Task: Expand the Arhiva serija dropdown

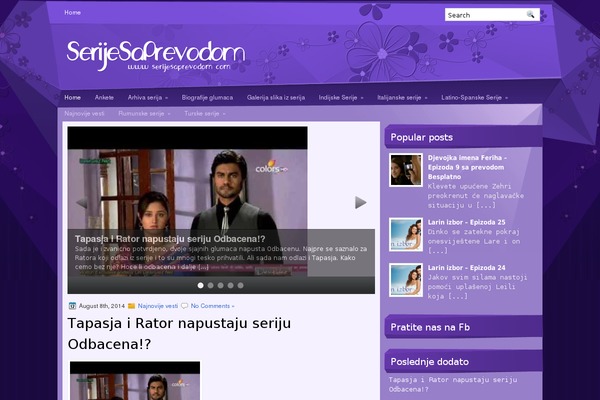Action: [148, 98]
